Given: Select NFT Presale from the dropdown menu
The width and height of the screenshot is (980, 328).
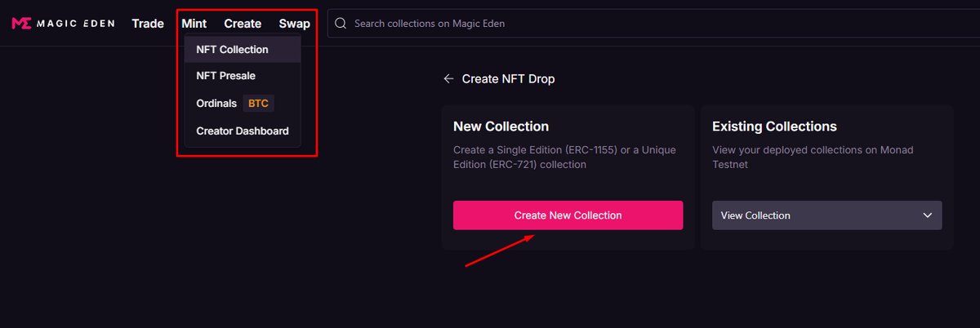Looking at the screenshot, I should pos(243,76).
